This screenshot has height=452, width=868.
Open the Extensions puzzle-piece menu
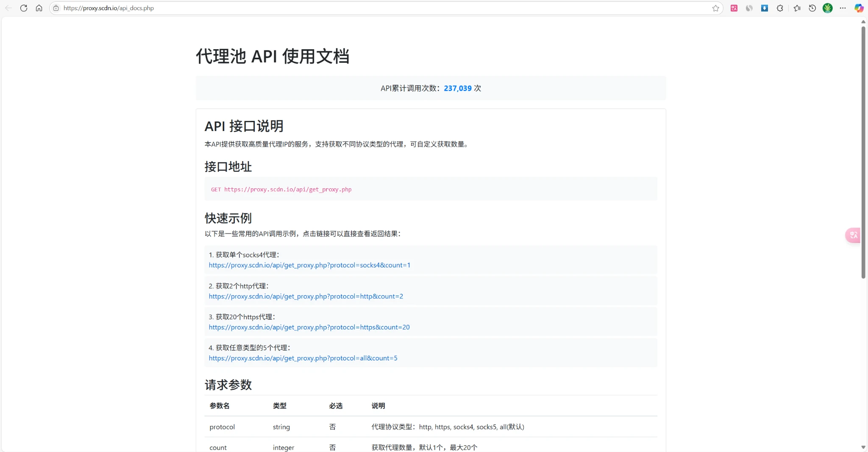[x=780, y=8]
